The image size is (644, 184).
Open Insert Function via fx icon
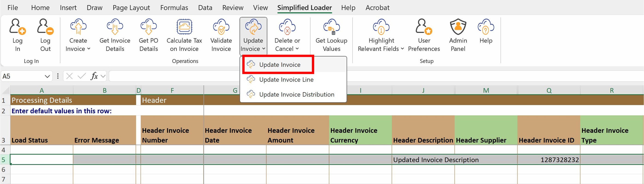[x=94, y=76]
